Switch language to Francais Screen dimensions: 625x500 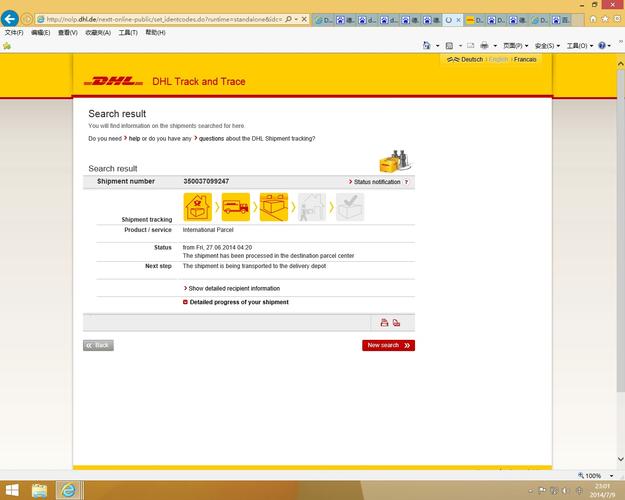click(x=525, y=59)
